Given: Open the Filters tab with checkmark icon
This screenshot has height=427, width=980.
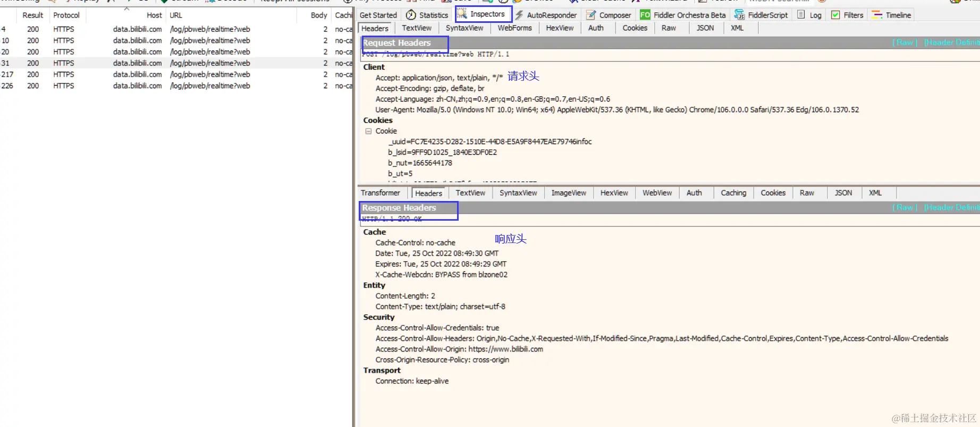Looking at the screenshot, I should [x=847, y=15].
